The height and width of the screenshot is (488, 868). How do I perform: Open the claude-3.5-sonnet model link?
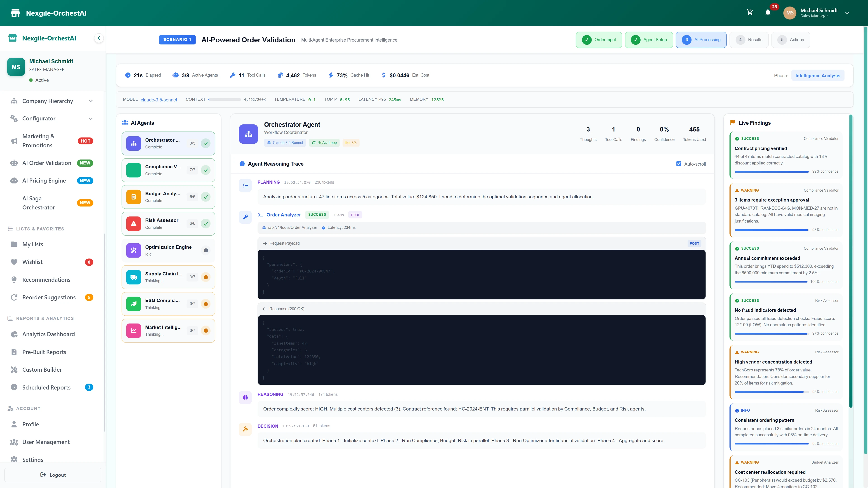pos(159,100)
